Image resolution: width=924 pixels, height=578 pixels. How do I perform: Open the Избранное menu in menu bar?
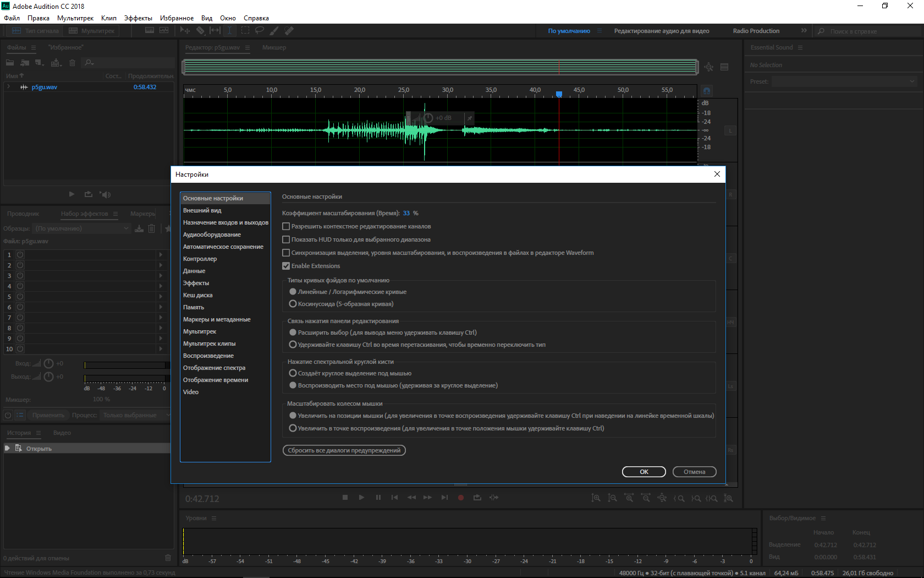click(177, 18)
